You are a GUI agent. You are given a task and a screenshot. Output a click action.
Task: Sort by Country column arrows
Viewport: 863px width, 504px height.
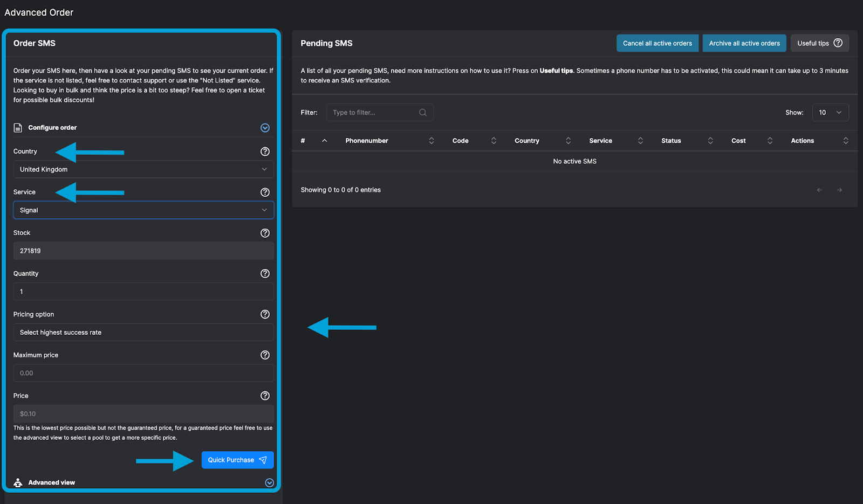568,141
